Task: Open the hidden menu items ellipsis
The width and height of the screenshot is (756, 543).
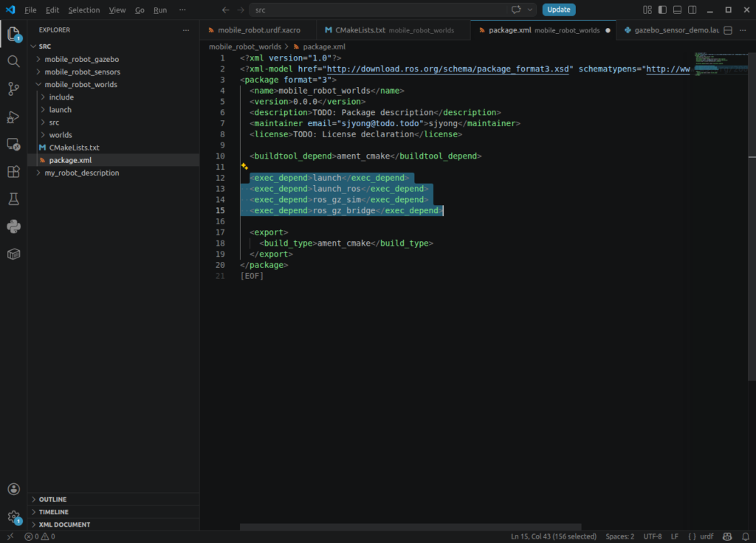Action: click(182, 10)
